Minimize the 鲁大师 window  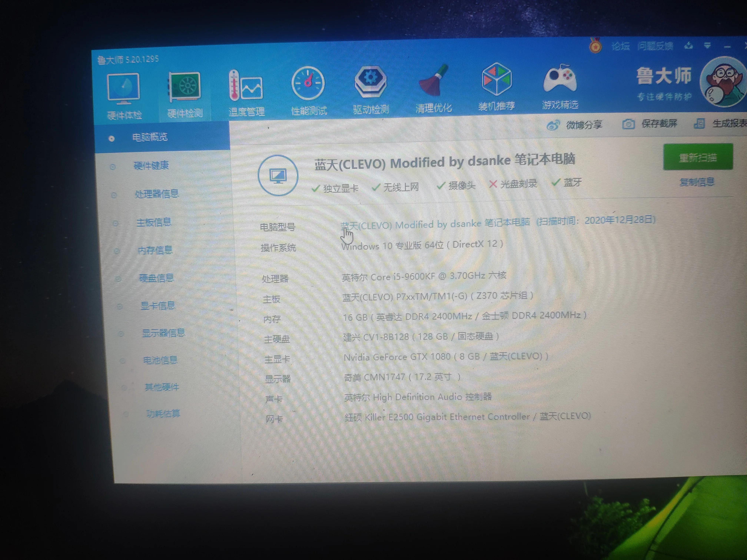pos(727,47)
